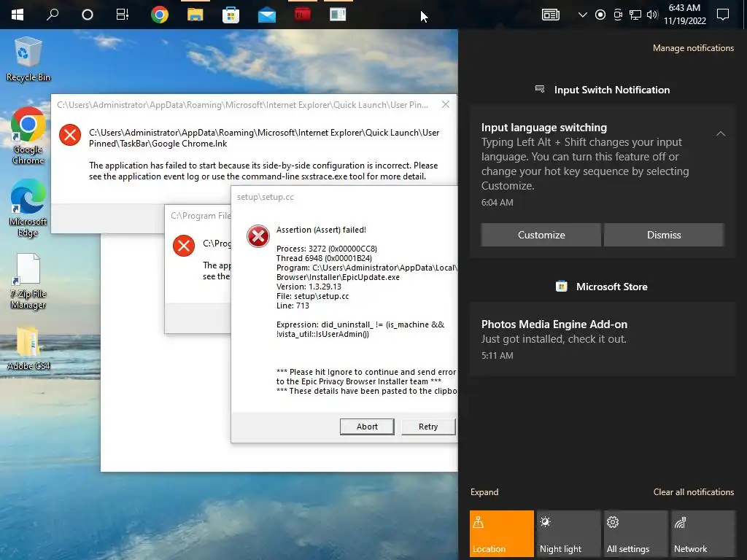Viewport: 747px width, 560px height.
Task: Click the Input Switch Notification header
Action: click(x=603, y=90)
